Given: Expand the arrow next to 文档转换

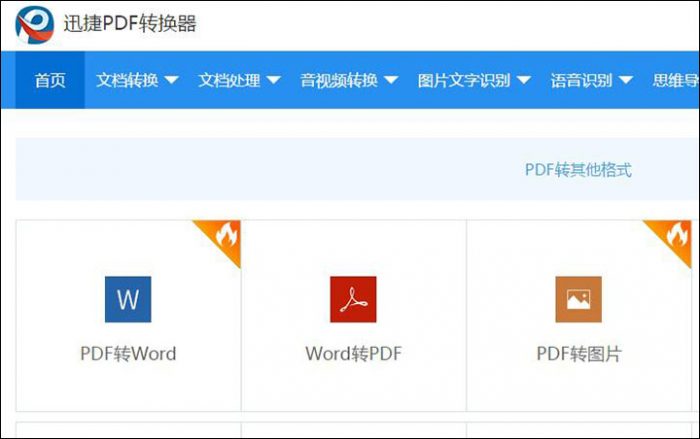Looking at the screenshot, I should coord(171,80).
